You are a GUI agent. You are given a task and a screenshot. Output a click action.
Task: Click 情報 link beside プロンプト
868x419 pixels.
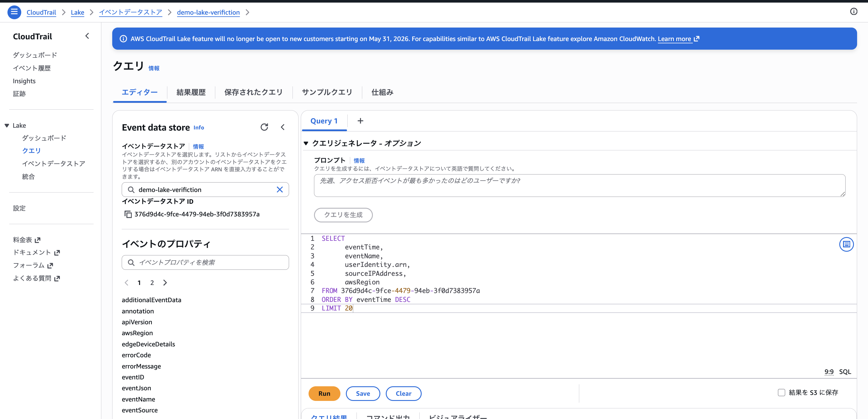[x=359, y=161]
